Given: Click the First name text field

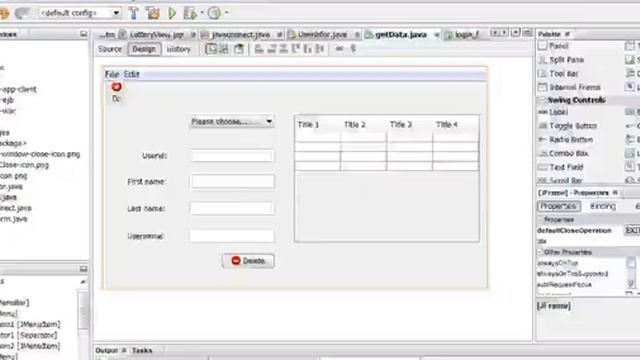Looking at the screenshot, I should coord(232,182).
